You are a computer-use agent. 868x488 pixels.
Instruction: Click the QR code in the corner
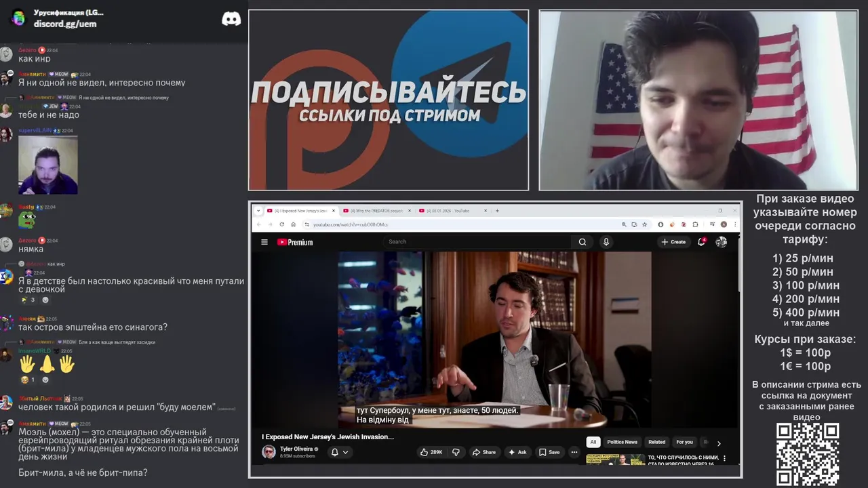point(808,455)
